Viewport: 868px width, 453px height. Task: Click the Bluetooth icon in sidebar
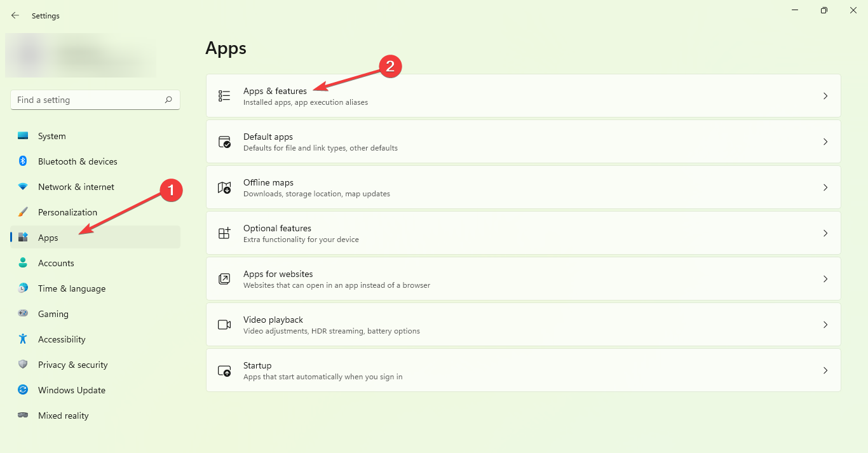tap(23, 161)
